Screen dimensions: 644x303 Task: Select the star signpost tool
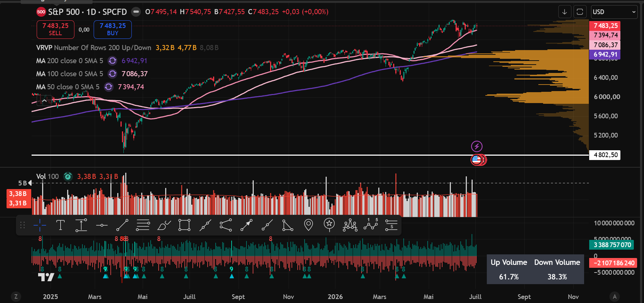pyautogui.click(x=329, y=225)
